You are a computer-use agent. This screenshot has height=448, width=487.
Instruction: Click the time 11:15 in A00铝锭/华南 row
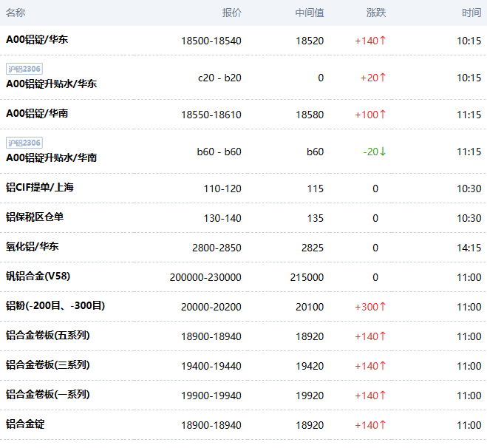469,115
